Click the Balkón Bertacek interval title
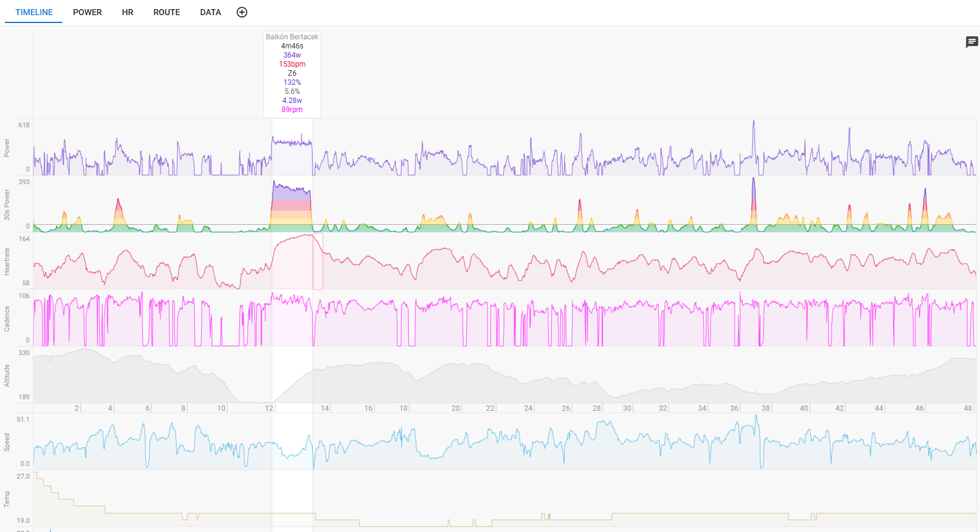The width and height of the screenshot is (980, 532). (292, 37)
